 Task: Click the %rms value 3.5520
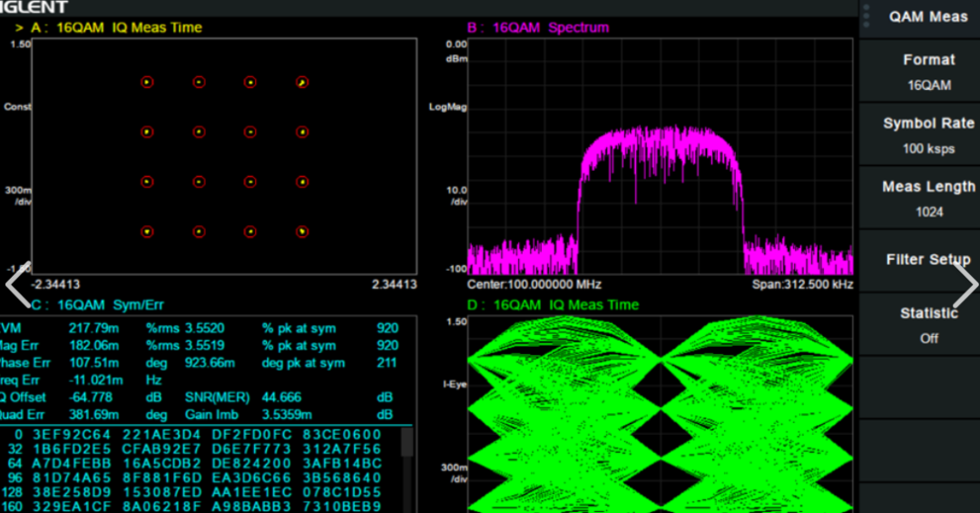click(x=204, y=328)
